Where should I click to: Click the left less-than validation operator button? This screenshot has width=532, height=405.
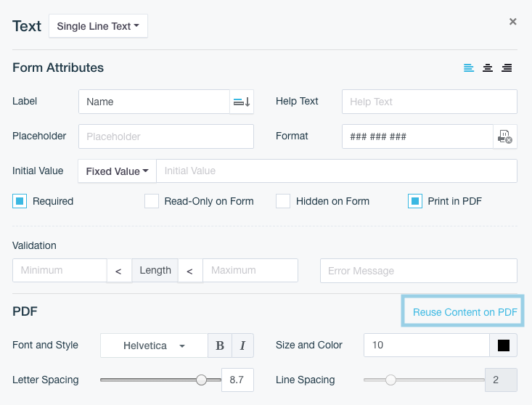[x=119, y=271]
